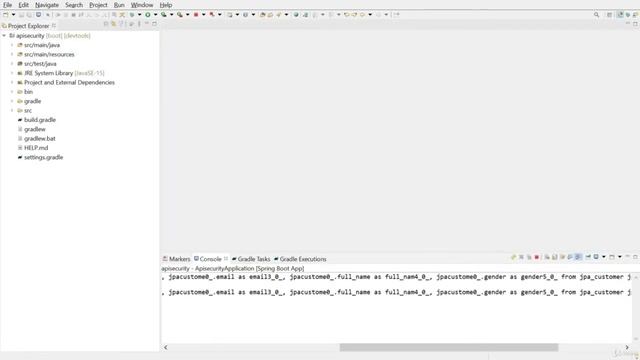This screenshot has height=360, width=640.
Task: Expand the src/main/java folder arrow
Action: (12, 45)
